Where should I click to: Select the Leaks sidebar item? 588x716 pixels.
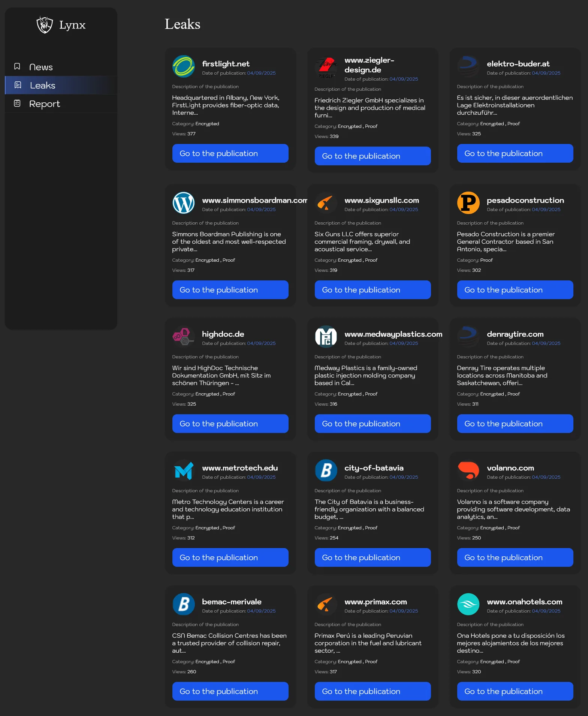42,85
